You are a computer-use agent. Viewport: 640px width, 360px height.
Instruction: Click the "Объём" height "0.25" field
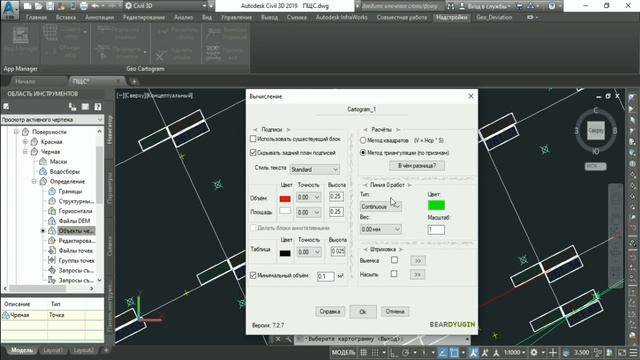(336, 196)
